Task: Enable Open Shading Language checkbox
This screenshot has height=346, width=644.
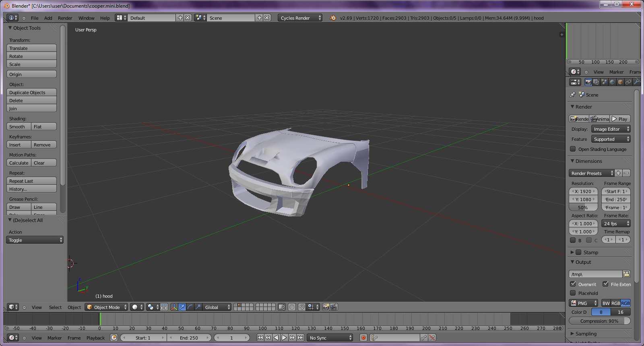Action: (x=573, y=149)
